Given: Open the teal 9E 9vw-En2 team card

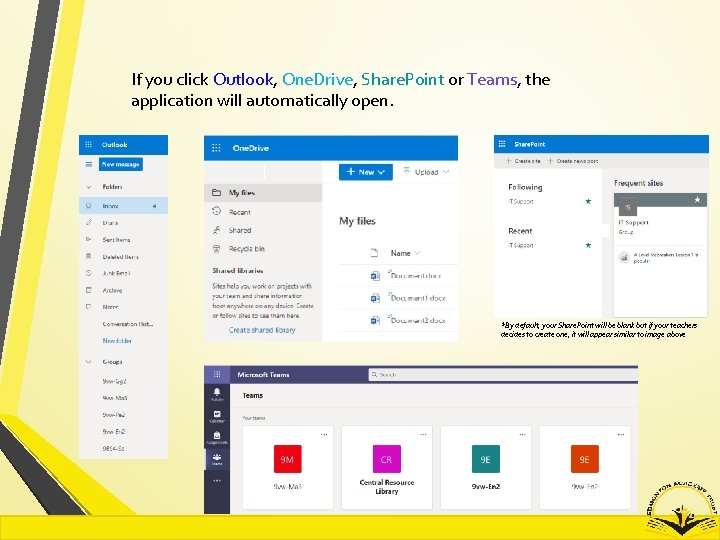Looking at the screenshot, I should tap(486, 467).
